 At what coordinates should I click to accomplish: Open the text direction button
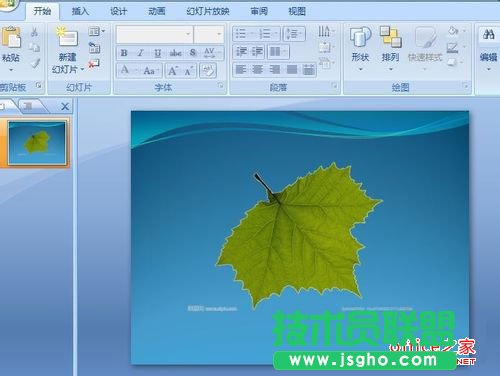click(x=326, y=32)
